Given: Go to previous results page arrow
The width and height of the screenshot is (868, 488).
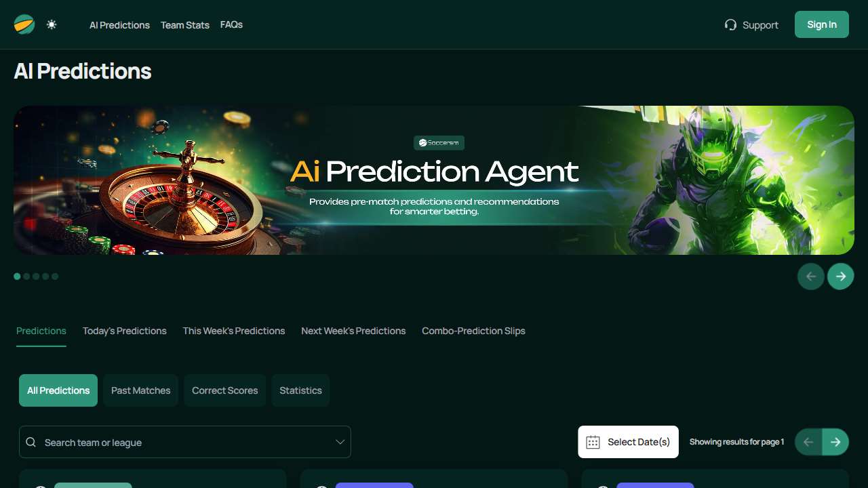Looking at the screenshot, I should click(x=808, y=442).
